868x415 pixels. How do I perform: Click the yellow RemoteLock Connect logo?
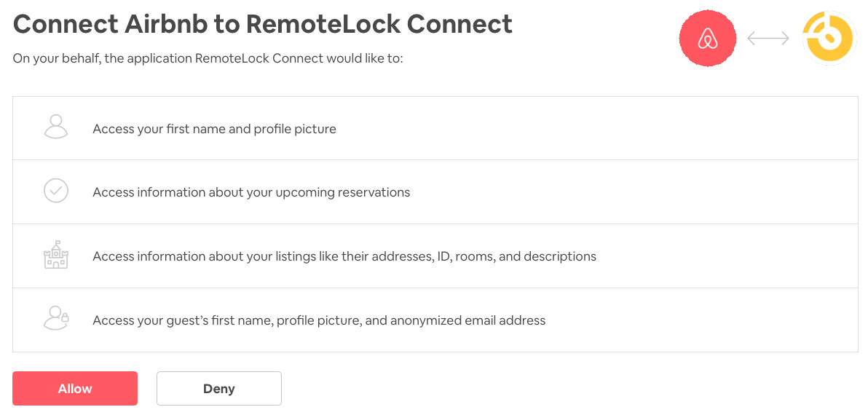[x=829, y=39]
